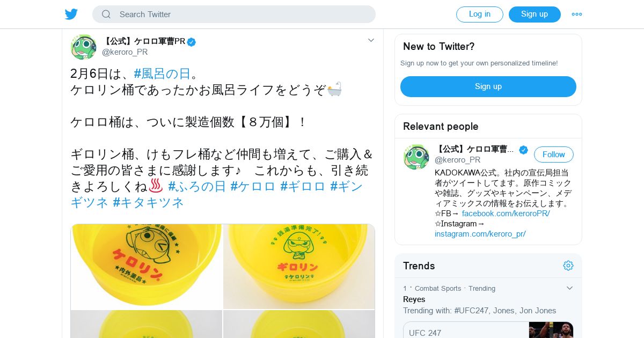This screenshot has height=338, width=644.
Task: Click the keroro_PR tweet author avatar
Action: pos(84,47)
